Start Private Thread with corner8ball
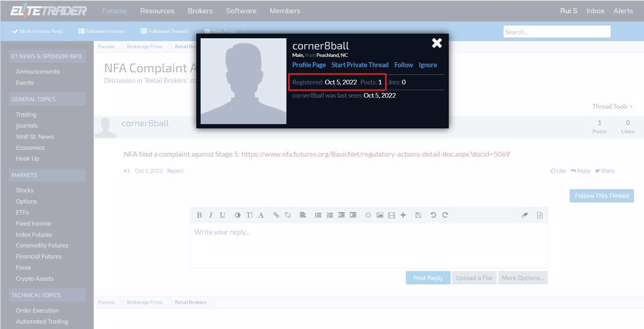Image resolution: width=644 pixels, height=329 pixels. point(360,65)
